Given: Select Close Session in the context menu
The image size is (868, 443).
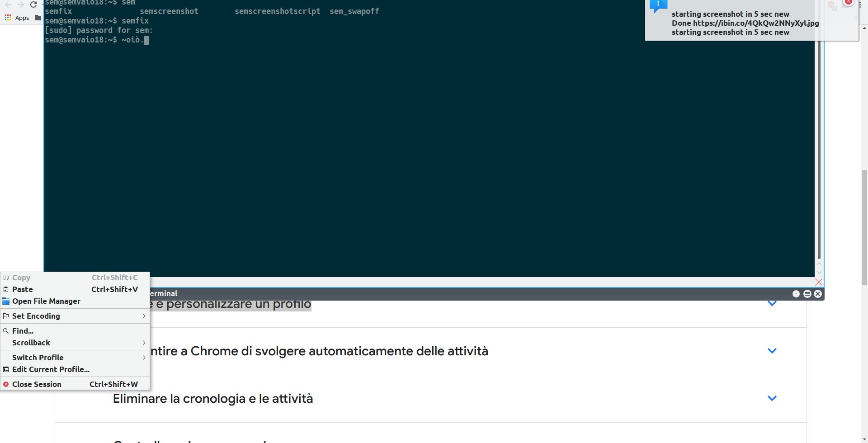Looking at the screenshot, I should click(75, 384).
